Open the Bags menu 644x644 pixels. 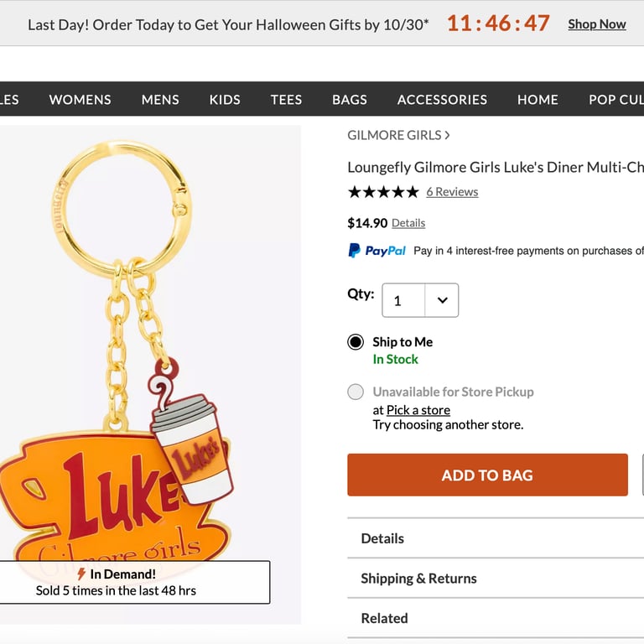pos(350,99)
